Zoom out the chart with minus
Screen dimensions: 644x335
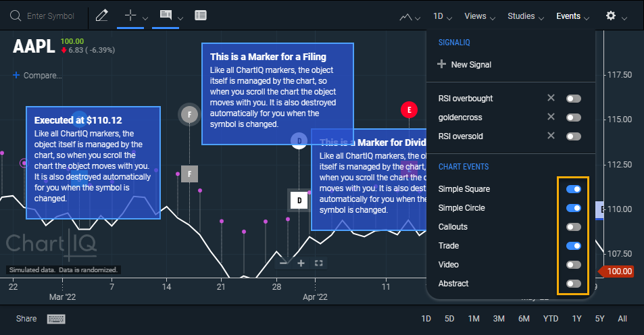coord(283,263)
